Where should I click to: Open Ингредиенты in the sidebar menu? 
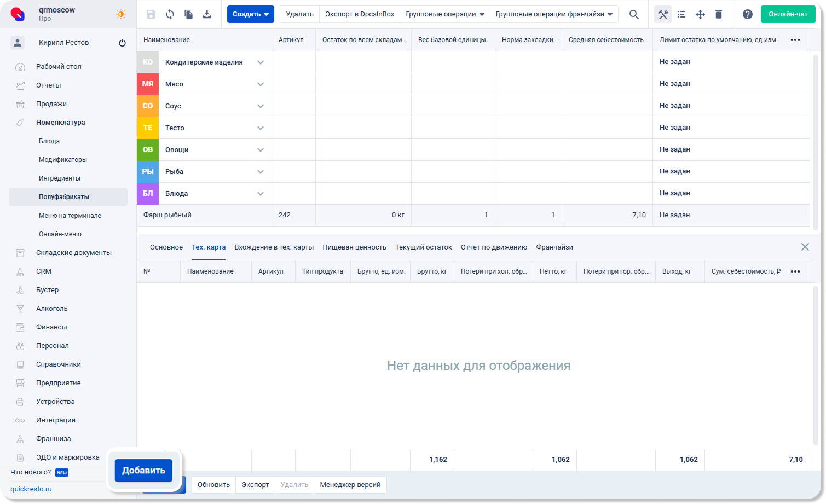[x=60, y=178]
